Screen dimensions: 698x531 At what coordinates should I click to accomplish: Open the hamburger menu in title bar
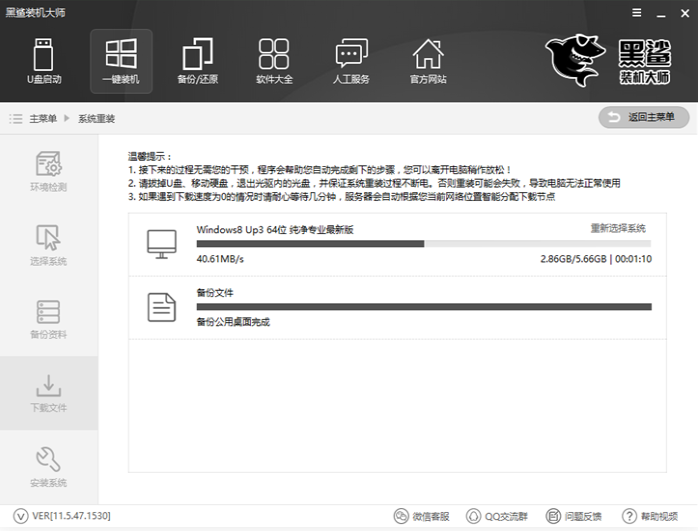(x=637, y=13)
